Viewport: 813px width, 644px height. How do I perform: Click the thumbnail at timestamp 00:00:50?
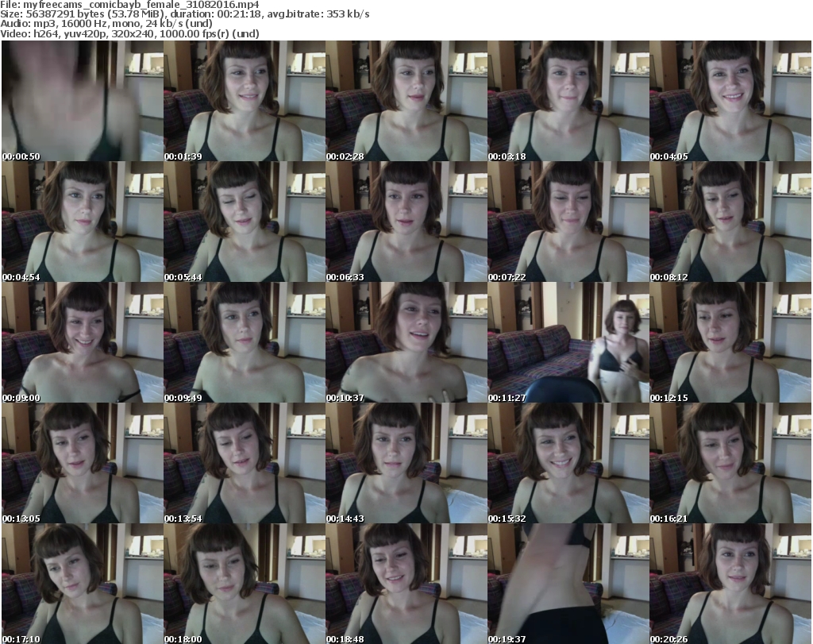click(x=83, y=101)
